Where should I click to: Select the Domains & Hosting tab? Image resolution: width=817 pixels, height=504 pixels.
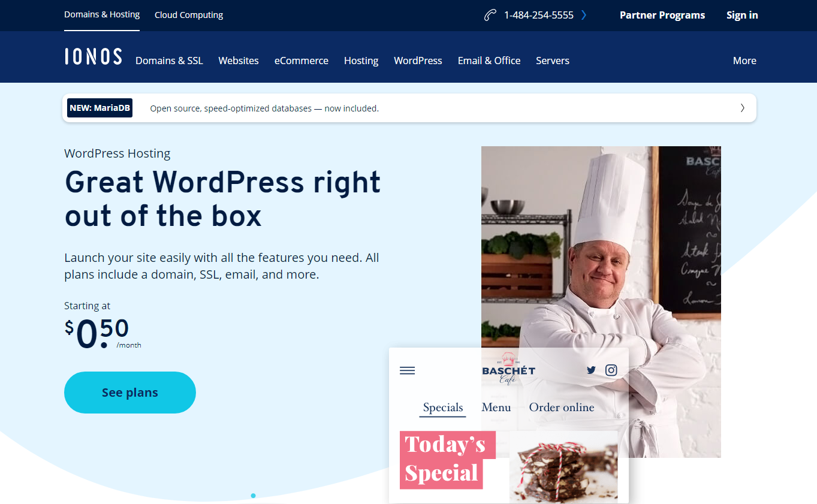point(102,14)
